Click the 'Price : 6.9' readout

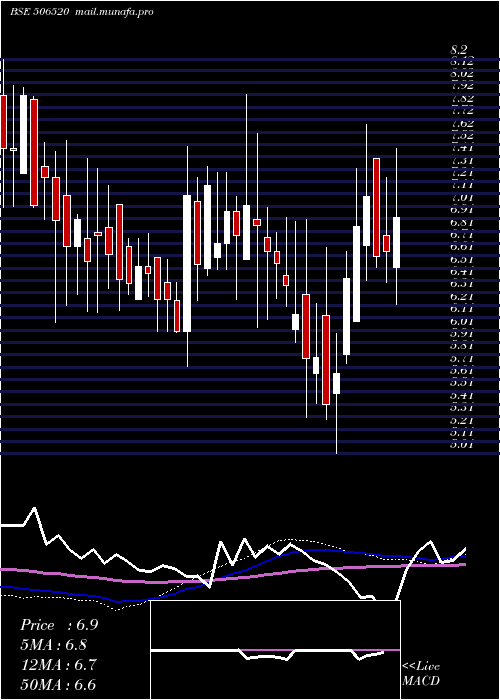pos(58,625)
